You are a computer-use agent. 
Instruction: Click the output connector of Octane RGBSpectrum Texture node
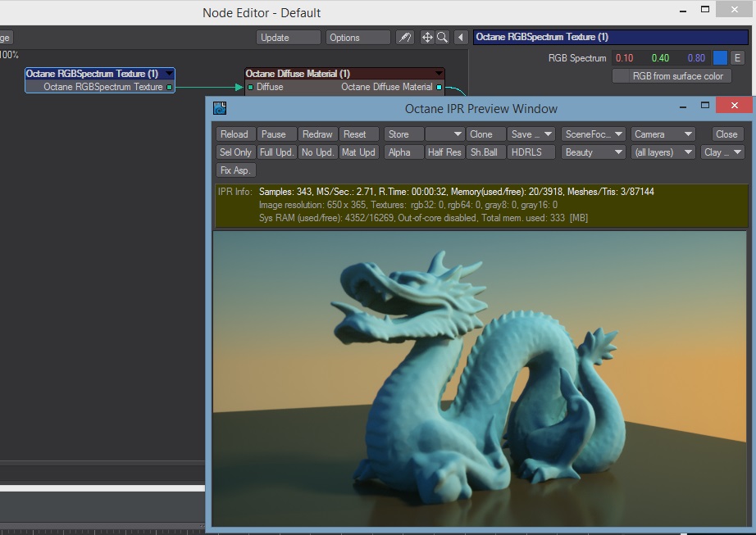point(169,87)
